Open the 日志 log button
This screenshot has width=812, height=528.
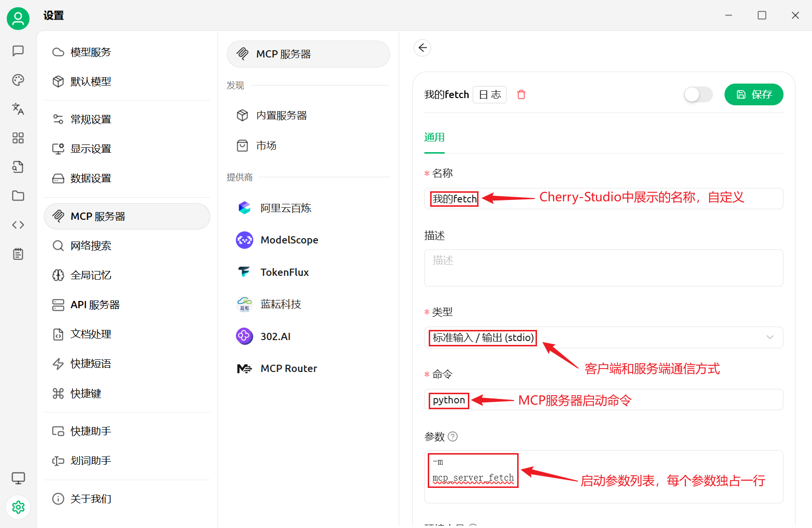pyautogui.click(x=490, y=95)
